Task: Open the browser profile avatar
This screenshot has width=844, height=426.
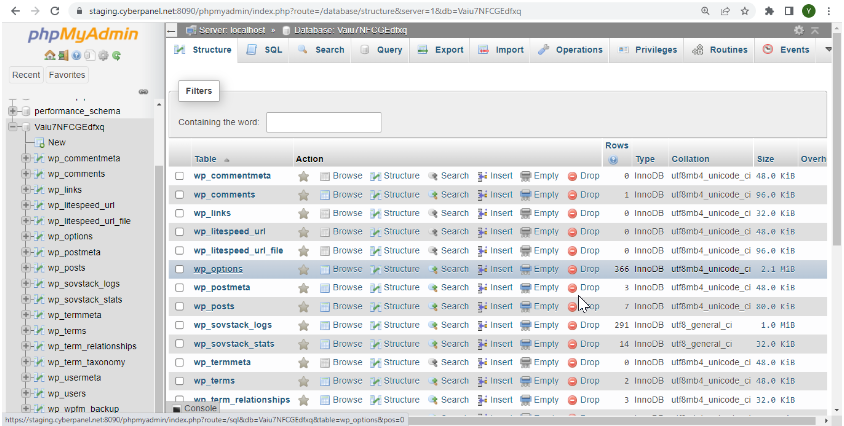Action: [808, 11]
